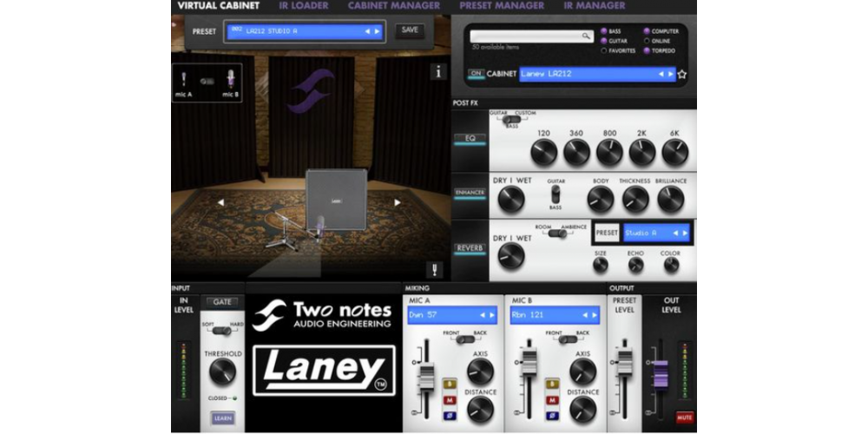Screen dimensions: 868x434
Task: Select next MIC B microphone with right arrow
Action: click(595, 315)
